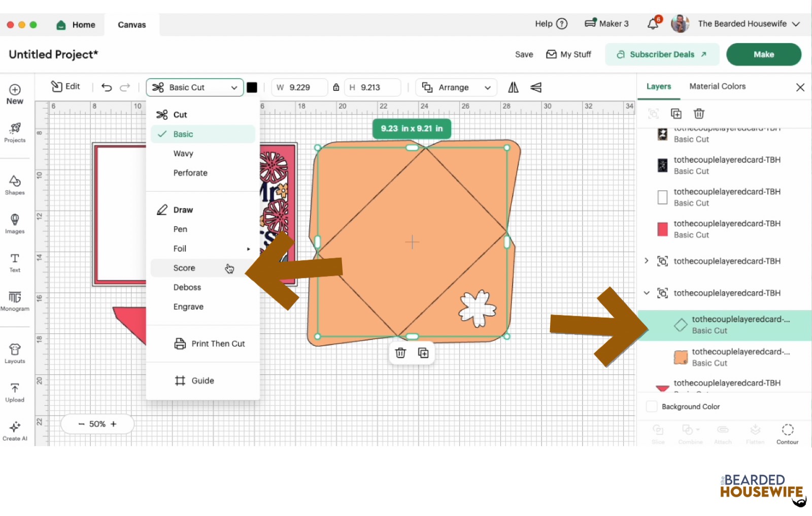The width and height of the screenshot is (812, 516).
Task: Open the Images panel
Action: point(15,223)
